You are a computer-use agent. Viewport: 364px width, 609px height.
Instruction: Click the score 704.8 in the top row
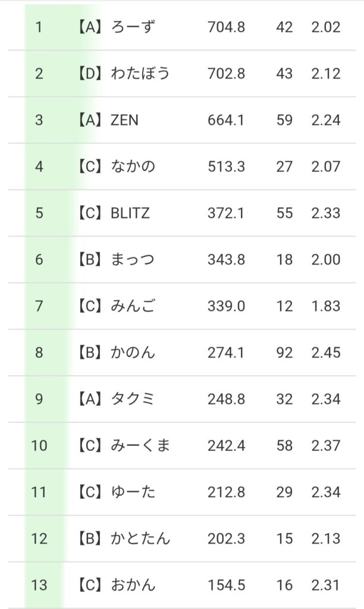click(x=226, y=27)
